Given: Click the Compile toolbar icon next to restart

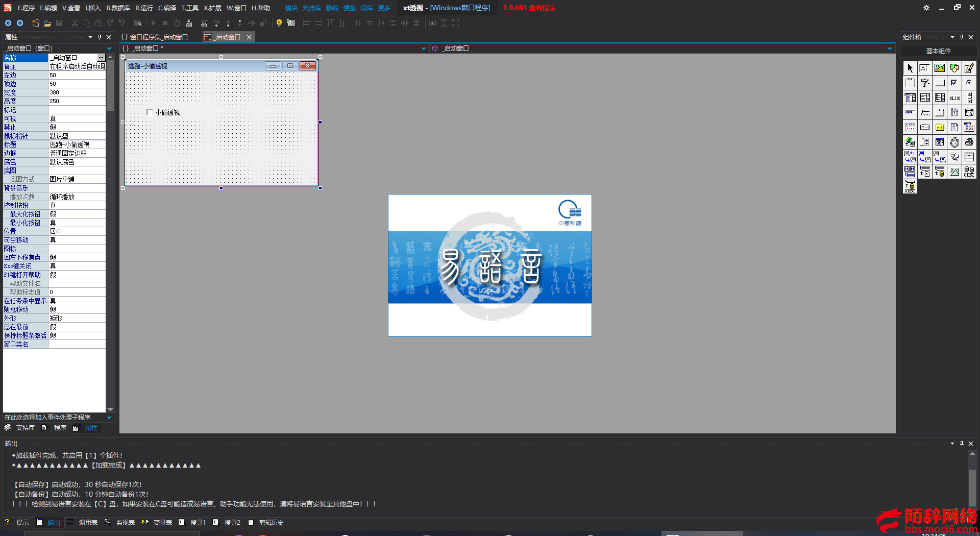Looking at the screenshot, I should point(189,23).
